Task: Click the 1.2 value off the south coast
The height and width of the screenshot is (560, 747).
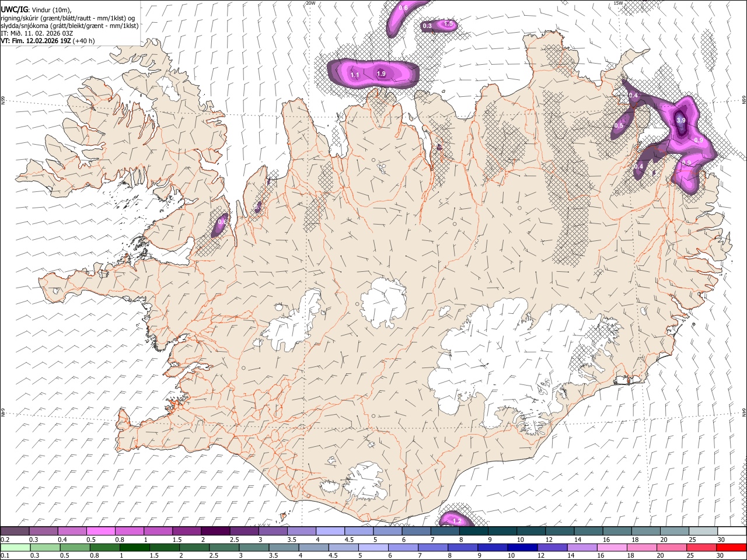Action: click(457, 521)
